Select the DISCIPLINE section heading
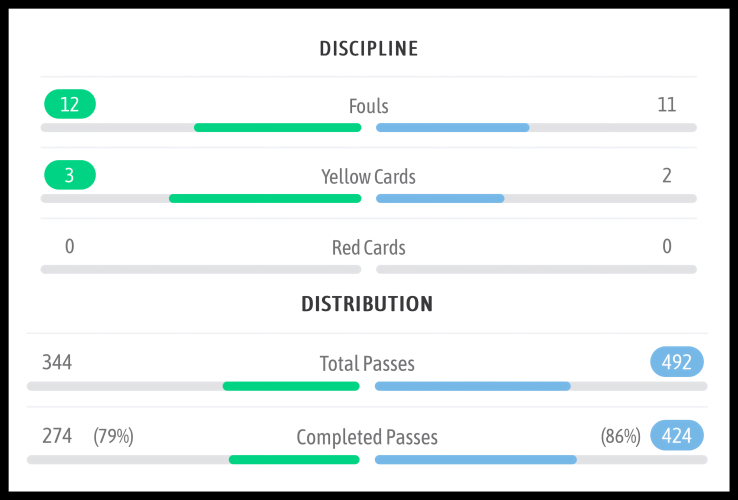The image size is (738, 500). pos(368,48)
